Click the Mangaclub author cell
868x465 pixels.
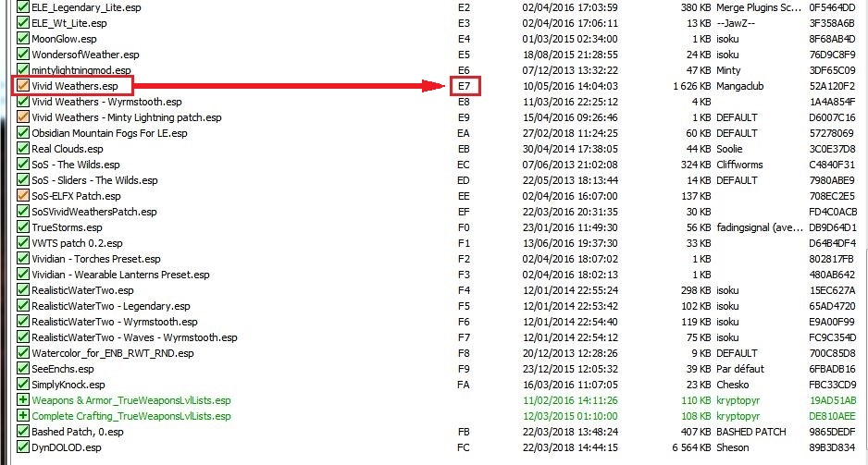coord(740,86)
